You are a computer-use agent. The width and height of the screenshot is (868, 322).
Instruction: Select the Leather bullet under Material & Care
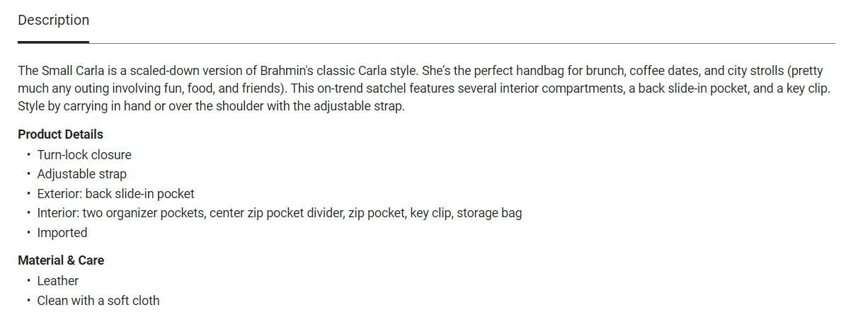click(x=58, y=281)
